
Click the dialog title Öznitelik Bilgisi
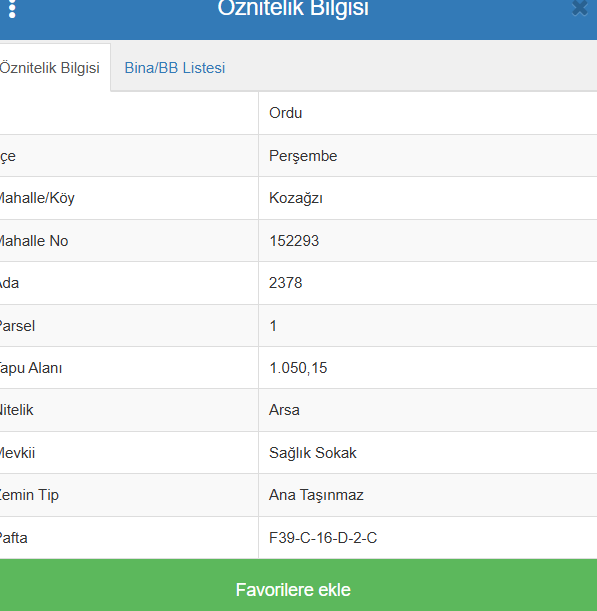(293, 9)
